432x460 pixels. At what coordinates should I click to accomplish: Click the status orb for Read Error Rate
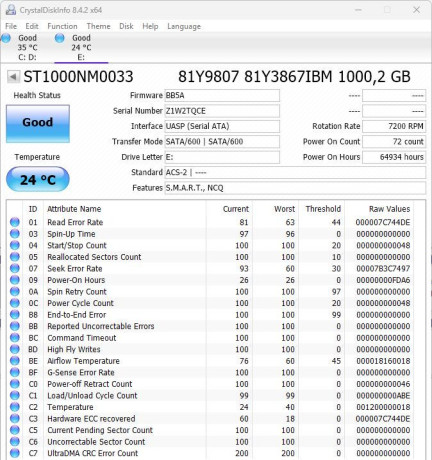tap(15, 222)
